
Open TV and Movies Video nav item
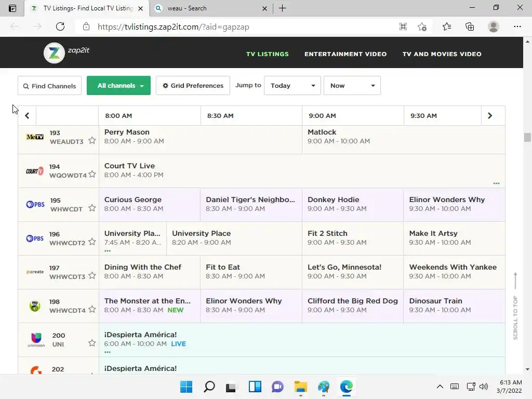[x=442, y=54]
